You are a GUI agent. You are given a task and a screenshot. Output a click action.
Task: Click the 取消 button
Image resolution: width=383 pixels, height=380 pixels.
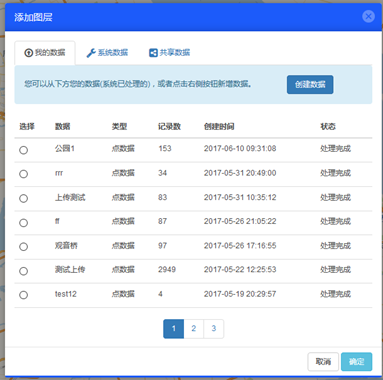(323, 362)
